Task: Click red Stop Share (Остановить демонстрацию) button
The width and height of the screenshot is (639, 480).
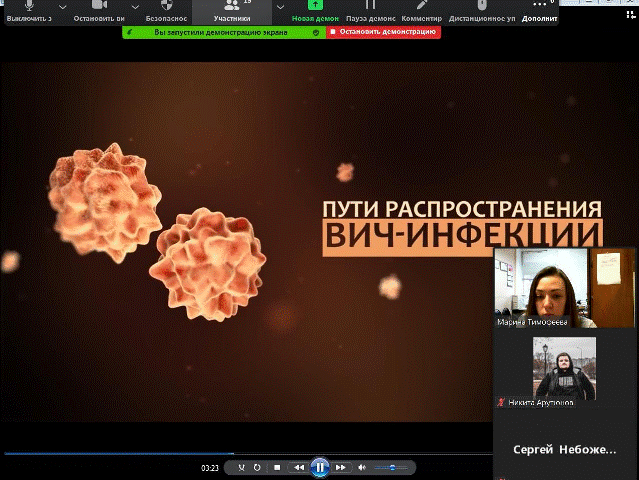Action: pyautogui.click(x=383, y=32)
